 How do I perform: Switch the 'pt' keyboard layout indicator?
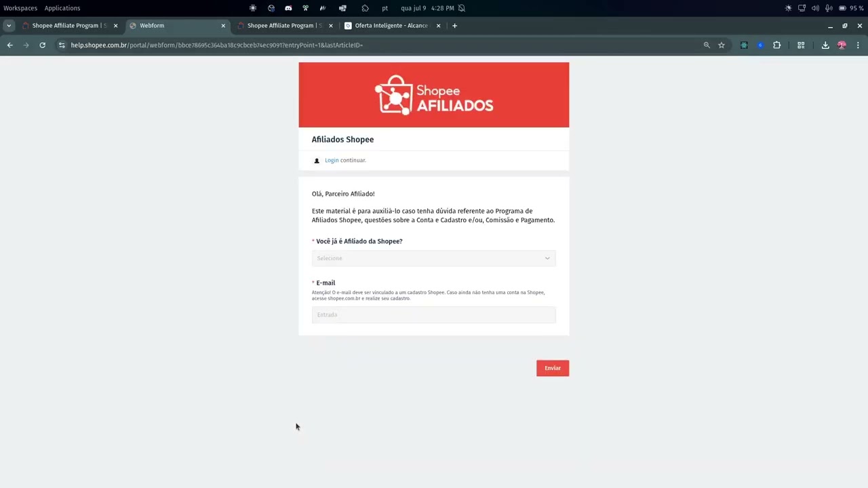pyautogui.click(x=385, y=8)
